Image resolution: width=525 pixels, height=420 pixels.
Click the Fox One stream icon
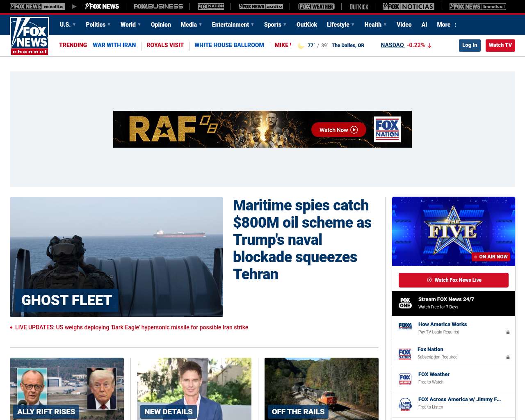click(405, 303)
